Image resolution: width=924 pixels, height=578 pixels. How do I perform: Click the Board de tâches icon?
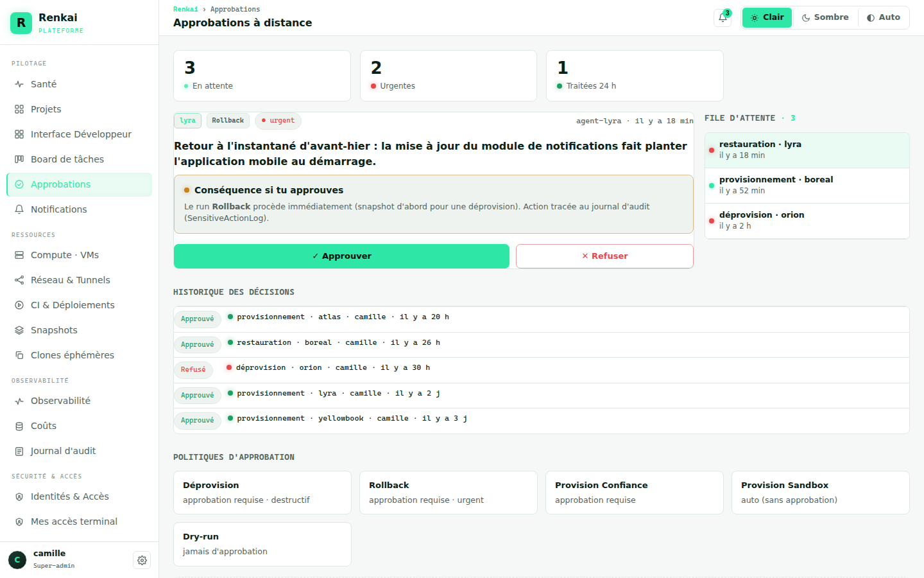pos(19,159)
